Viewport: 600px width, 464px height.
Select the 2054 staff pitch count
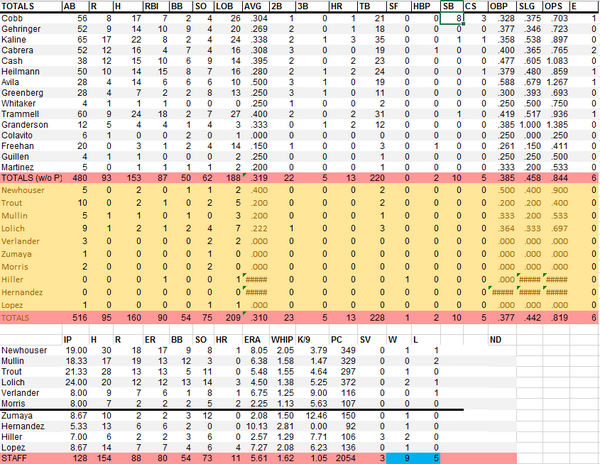click(x=343, y=458)
